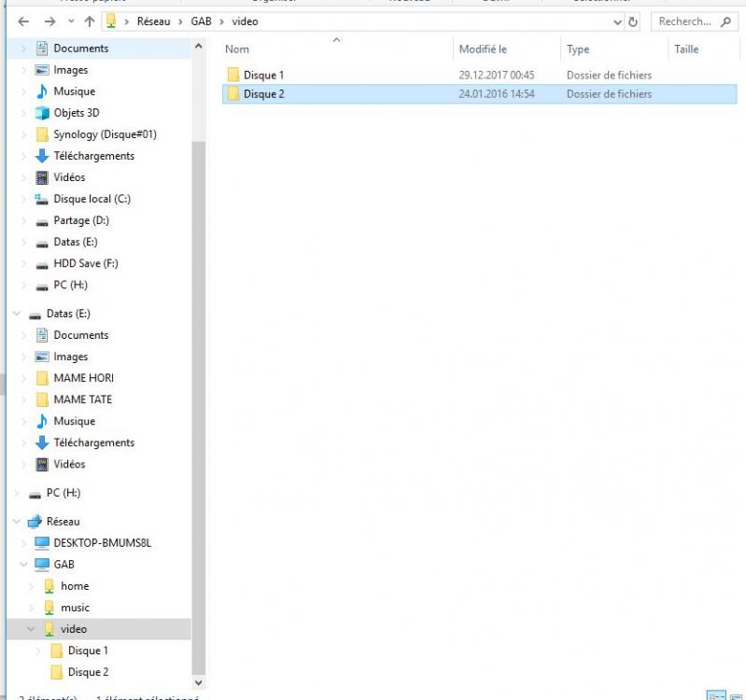Sort files by Modifié le column
This screenshot has width=746, height=700.
[x=483, y=49]
